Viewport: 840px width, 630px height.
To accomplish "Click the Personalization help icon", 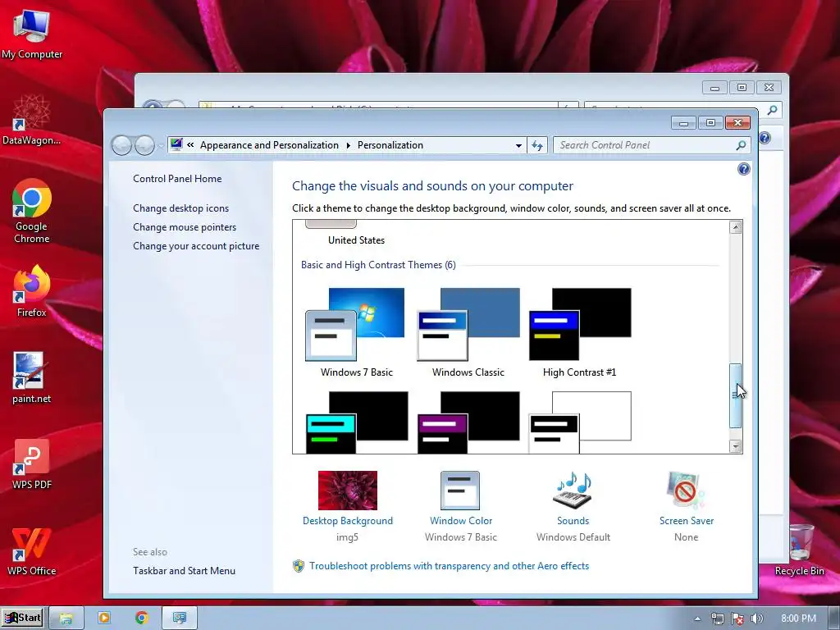I will [743, 169].
